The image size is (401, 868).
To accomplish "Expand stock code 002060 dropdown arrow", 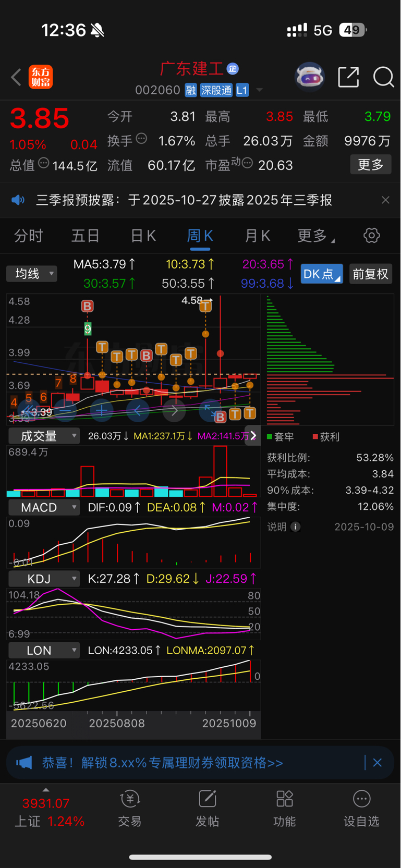I will pos(259,91).
